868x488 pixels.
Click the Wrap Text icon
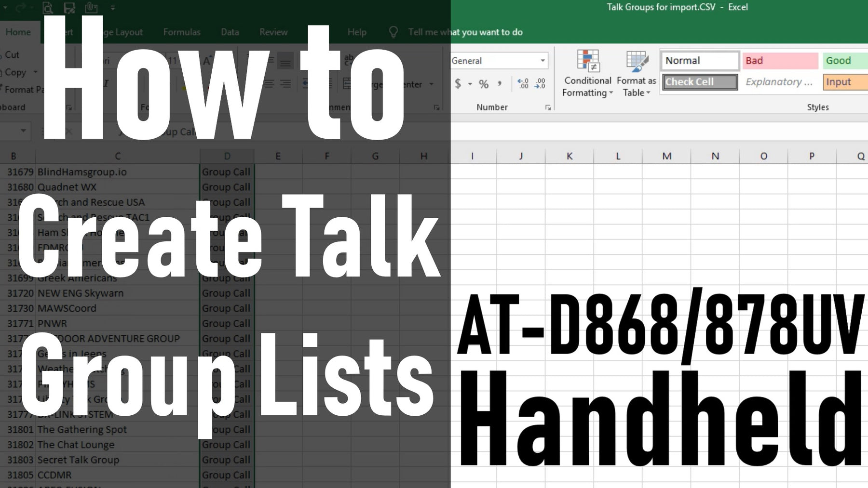click(x=349, y=61)
